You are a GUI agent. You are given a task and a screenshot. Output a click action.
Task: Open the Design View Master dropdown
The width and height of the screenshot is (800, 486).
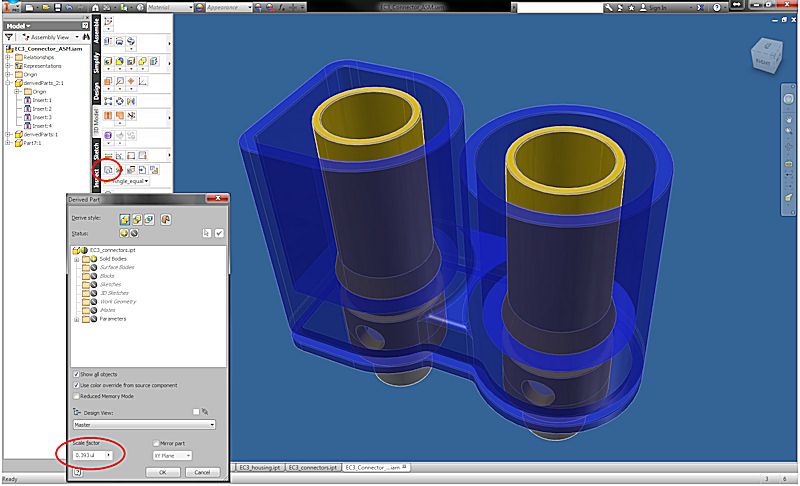144,425
